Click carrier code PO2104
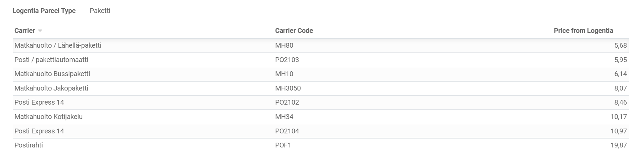The width and height of the screenshot is (644, 167). [287, 131]
